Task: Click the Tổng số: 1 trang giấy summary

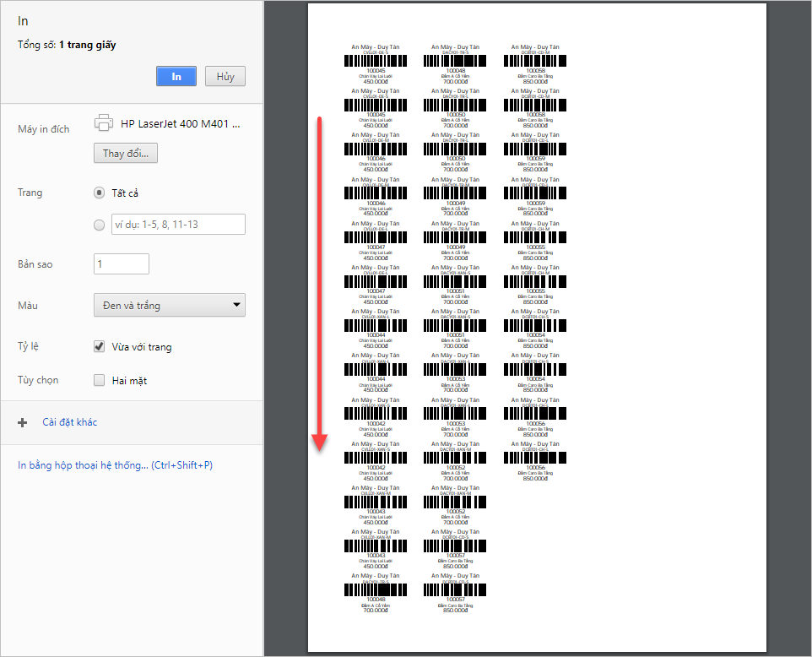Action: 67,45
